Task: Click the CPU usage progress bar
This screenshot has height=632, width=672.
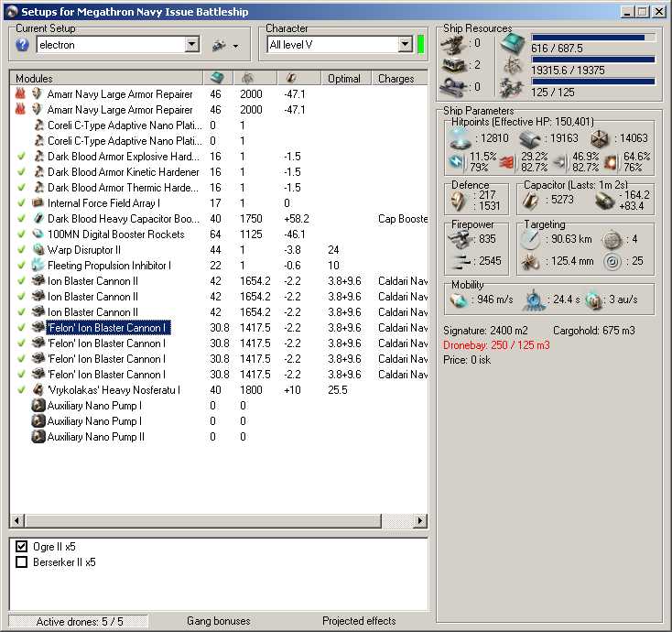Action: click(x=593, y=38)
